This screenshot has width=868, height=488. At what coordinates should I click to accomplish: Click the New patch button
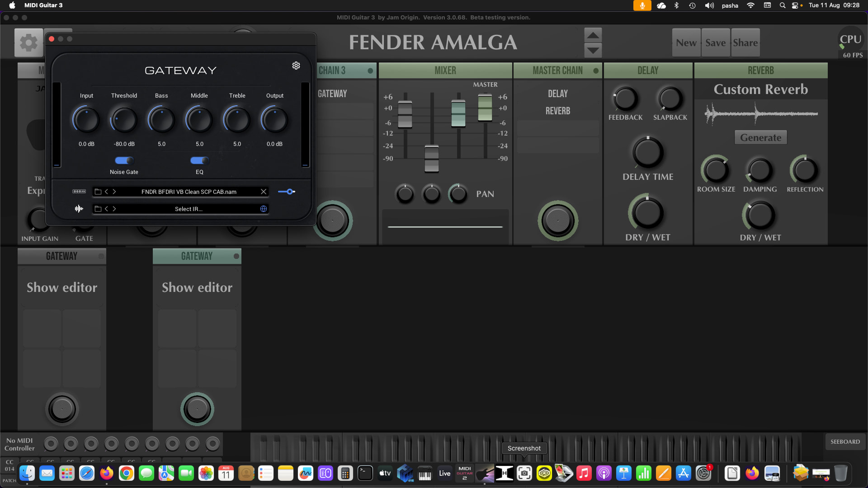click(x=686, y=42)
